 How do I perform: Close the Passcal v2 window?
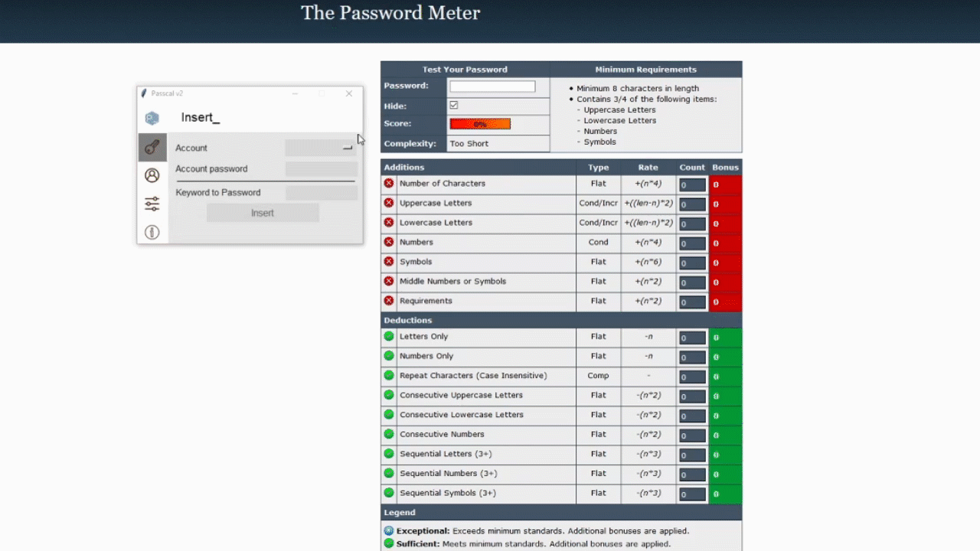[x=349, y=93]
